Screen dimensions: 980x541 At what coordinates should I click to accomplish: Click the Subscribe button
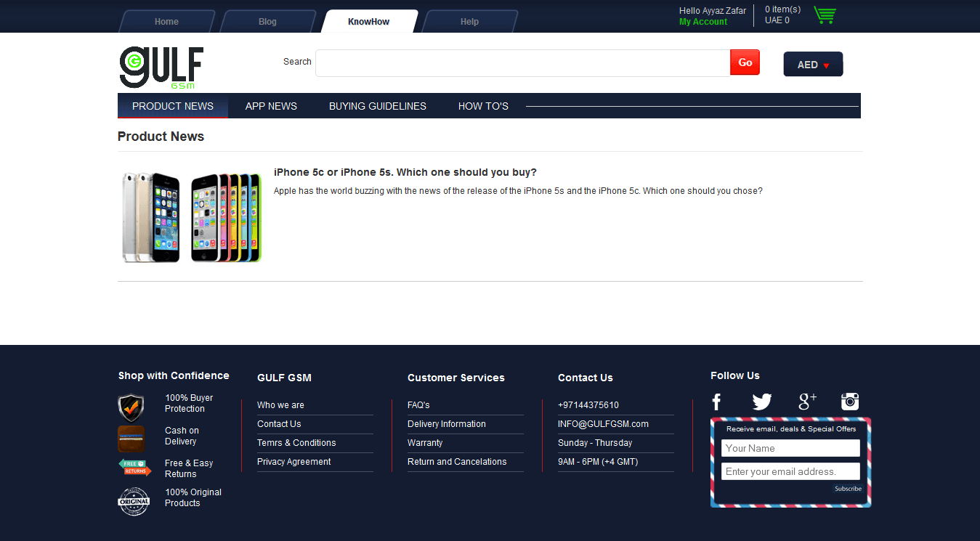[848, 489]
